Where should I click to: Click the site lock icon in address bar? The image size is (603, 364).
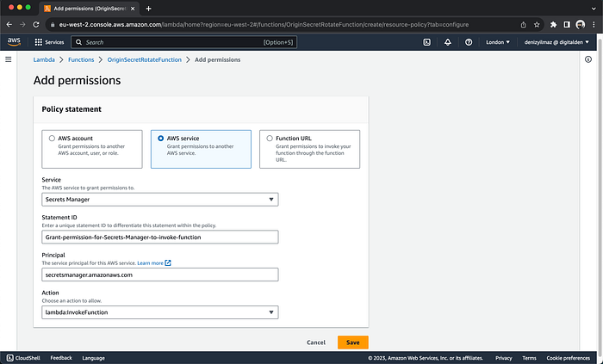tap(53, 25)
